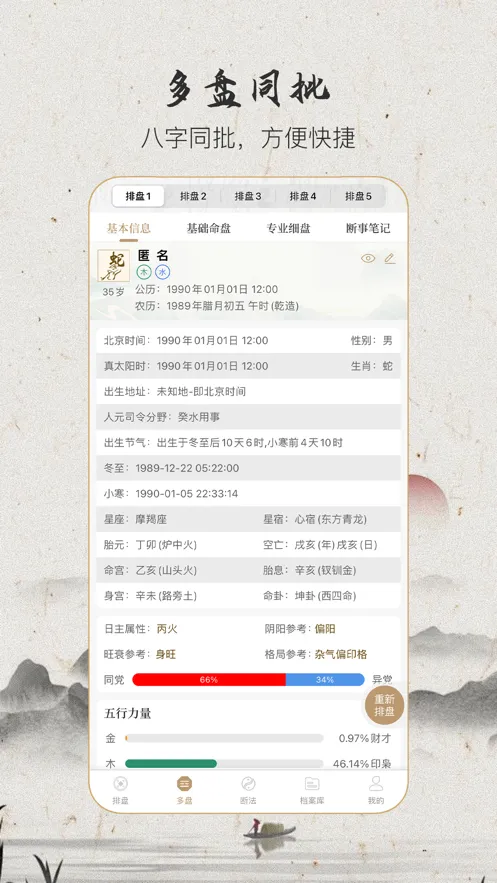Switch to 排盘5 segment
Viewport: 497px width, 883px height.
pos(359,197)
